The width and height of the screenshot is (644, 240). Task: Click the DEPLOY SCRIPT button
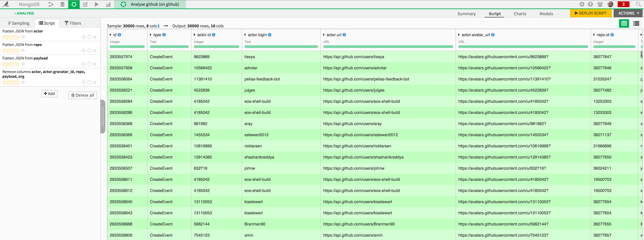pos(591,13)
